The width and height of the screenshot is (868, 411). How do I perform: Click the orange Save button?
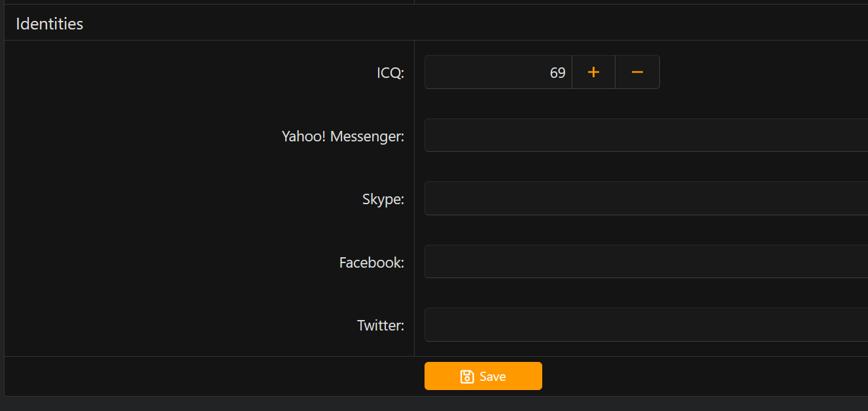pyautogui.click(x=483, y=376)
